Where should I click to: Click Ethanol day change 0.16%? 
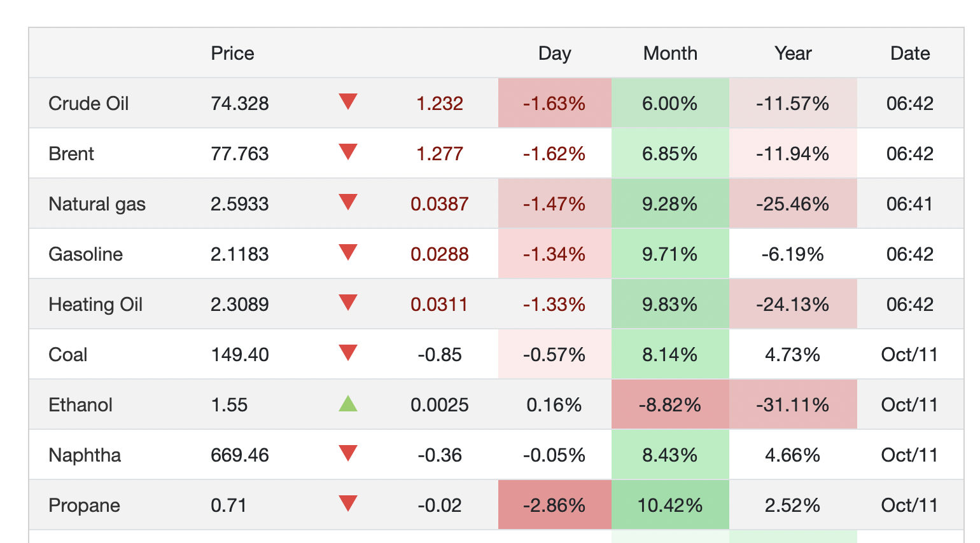click(554, 404)
